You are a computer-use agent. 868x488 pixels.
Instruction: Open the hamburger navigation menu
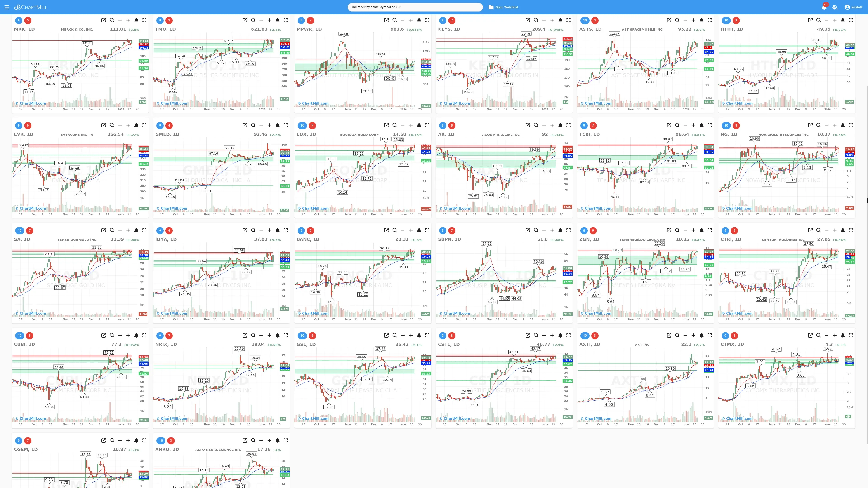7,7
